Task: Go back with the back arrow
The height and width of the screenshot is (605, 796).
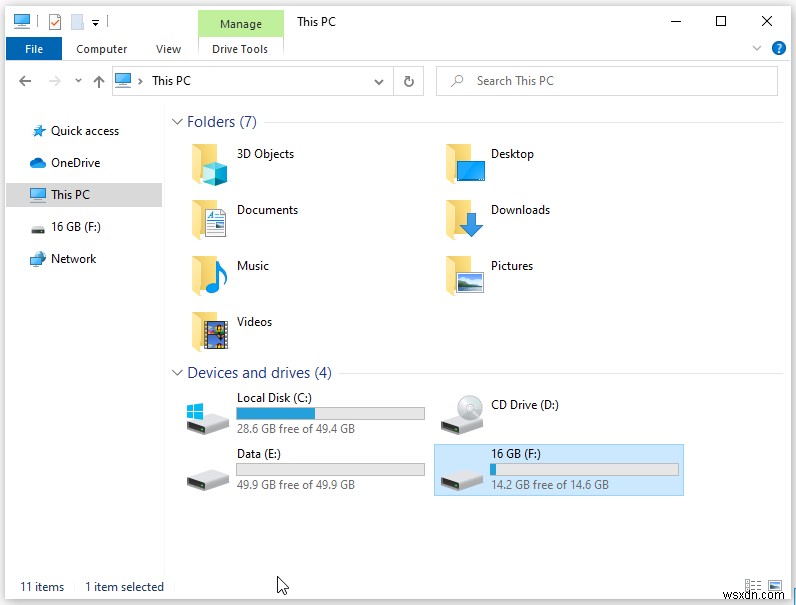Action: pyautogui.click(x=25, y=81)
